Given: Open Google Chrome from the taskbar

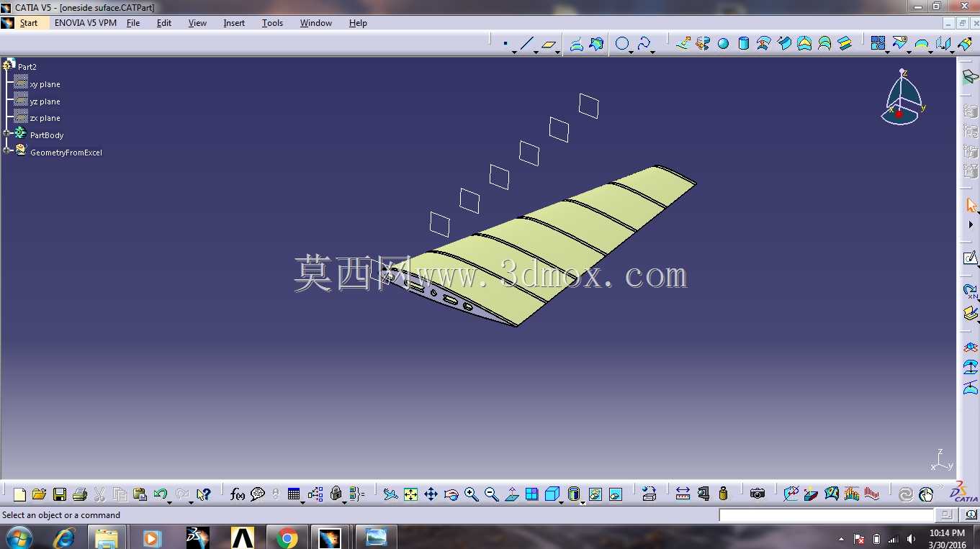Looking at the screenshot, I should [287, 537].
